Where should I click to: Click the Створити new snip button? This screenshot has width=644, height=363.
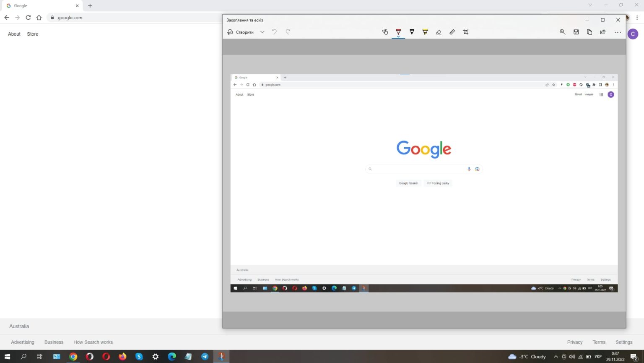[241, 32]
